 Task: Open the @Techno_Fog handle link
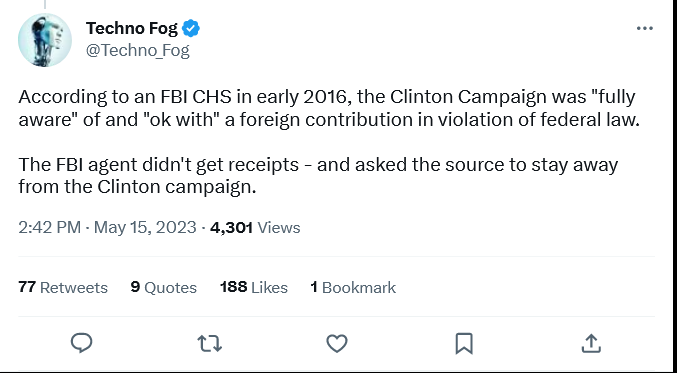coord(137,51)
